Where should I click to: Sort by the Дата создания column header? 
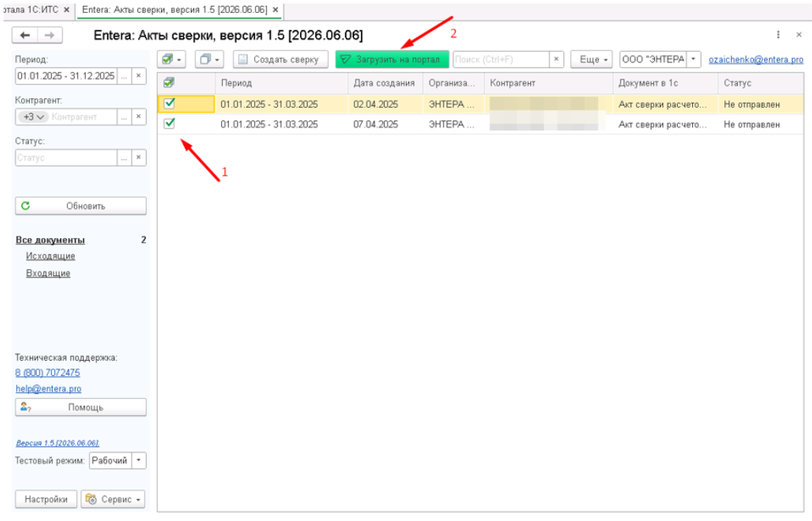click(x=385, y=83)
